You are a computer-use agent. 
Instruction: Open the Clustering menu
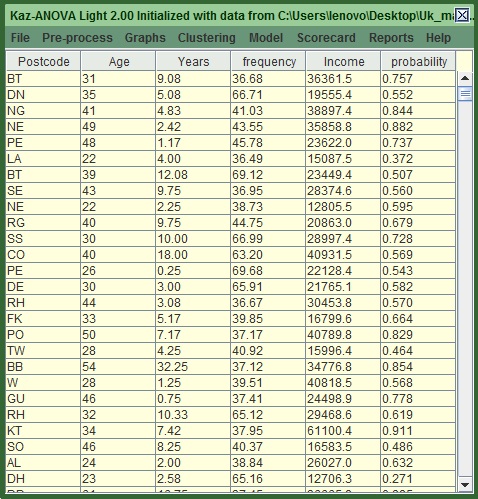click(207, 38)
